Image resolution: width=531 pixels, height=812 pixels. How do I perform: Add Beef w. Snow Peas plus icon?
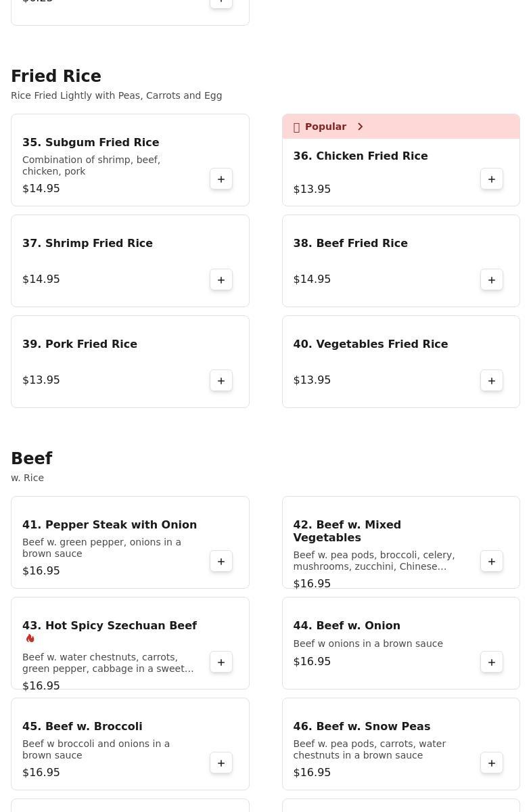pos(492,763)
